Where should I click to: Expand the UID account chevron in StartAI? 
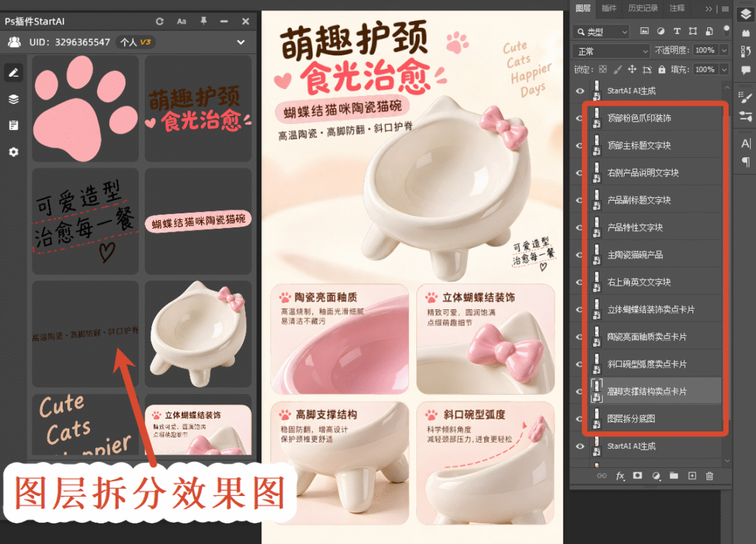(x=241, y=42)
